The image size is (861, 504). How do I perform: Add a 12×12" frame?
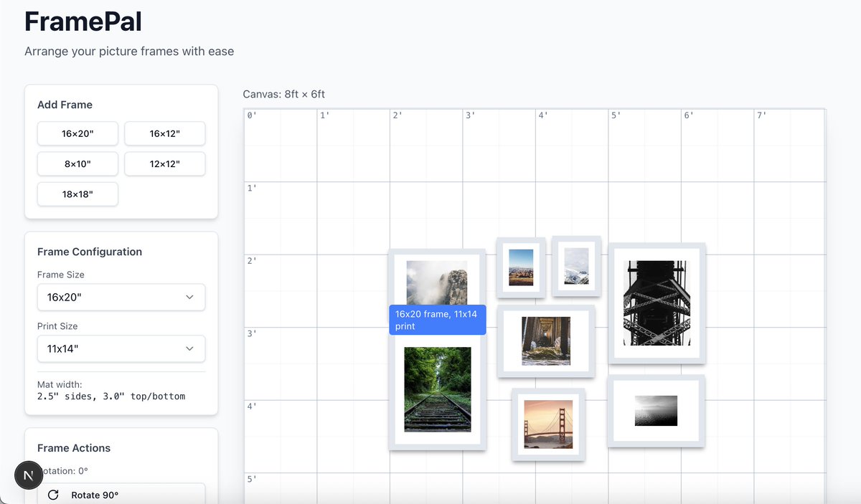(x=165, y=163)
